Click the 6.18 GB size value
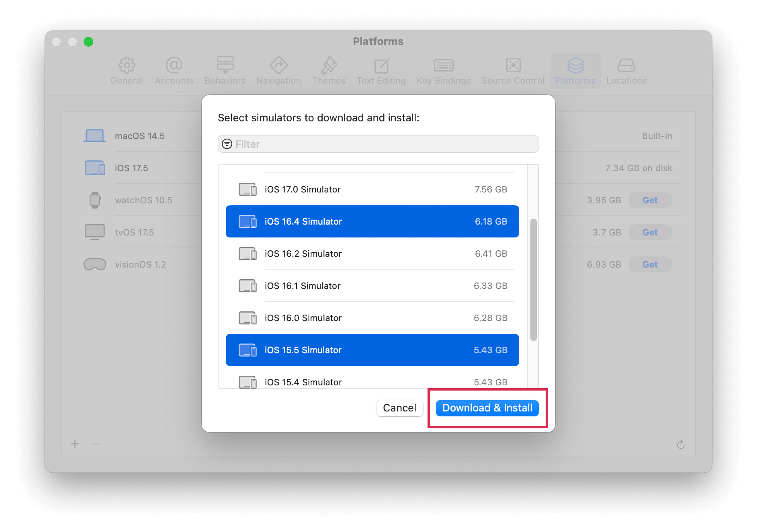The width and height of the screenshot is (757, 532). point(491,221)
